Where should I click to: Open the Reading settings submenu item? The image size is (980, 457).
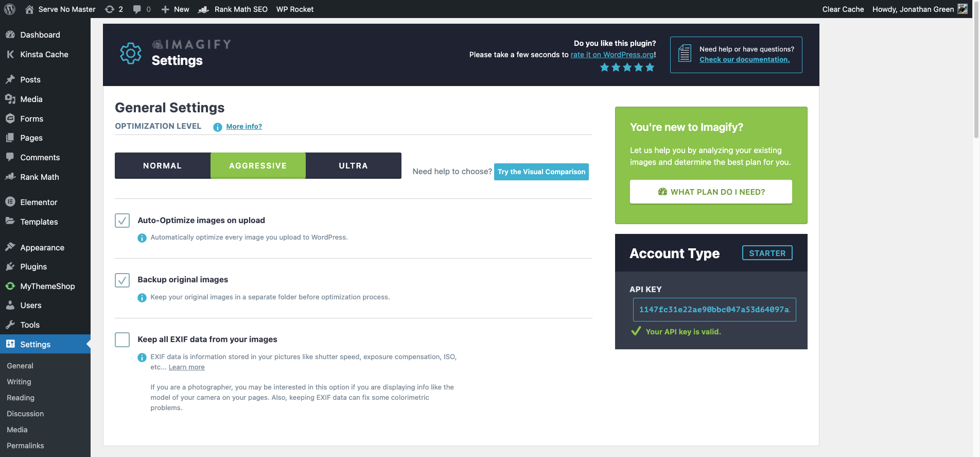tap(21, 398)
